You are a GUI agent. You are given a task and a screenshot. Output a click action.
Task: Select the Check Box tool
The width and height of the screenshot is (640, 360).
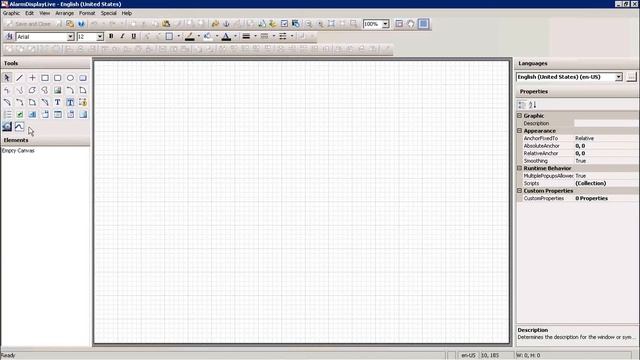click(19, 114)
